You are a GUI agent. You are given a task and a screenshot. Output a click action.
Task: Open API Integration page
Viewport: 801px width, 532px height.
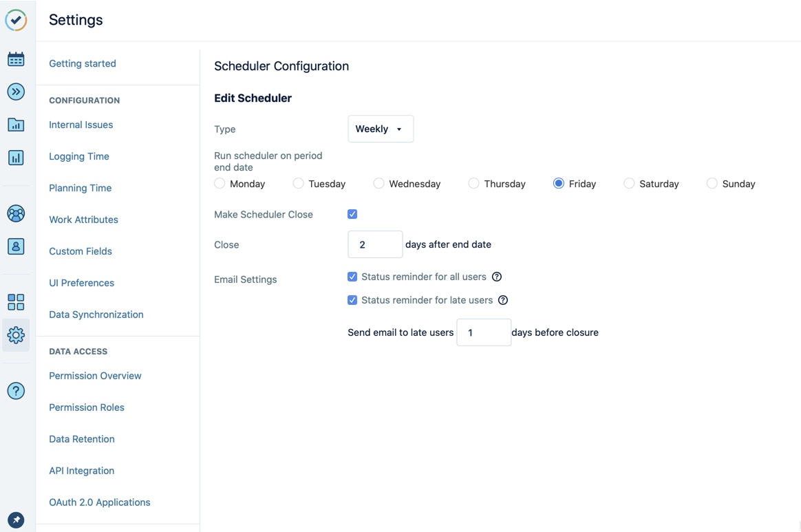click(x=82, y=471)
